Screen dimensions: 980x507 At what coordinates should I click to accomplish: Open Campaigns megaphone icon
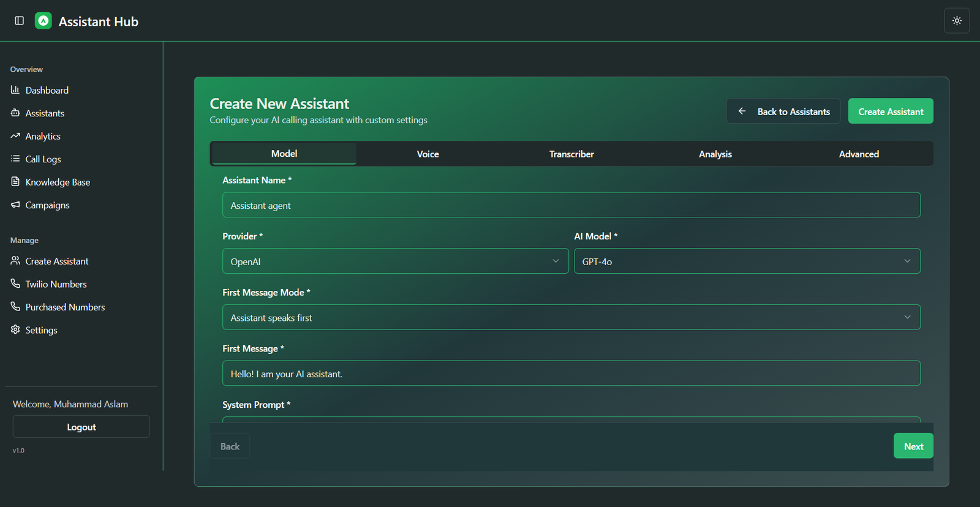point(15,205)
